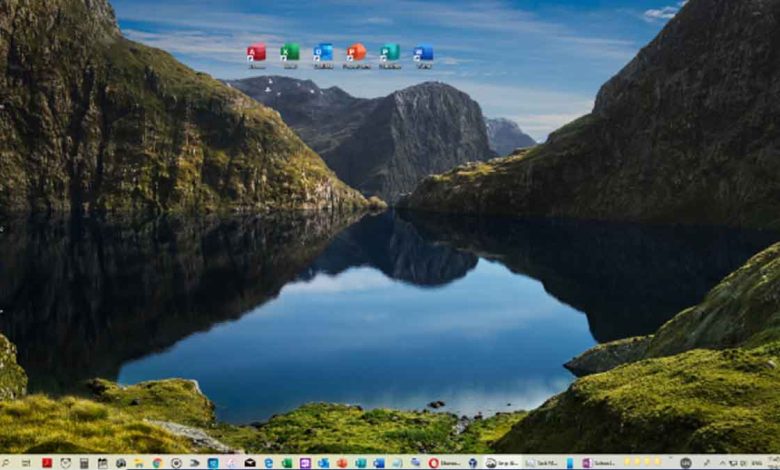Open Adobe Acrobat from the taskbar

(47, 463)
